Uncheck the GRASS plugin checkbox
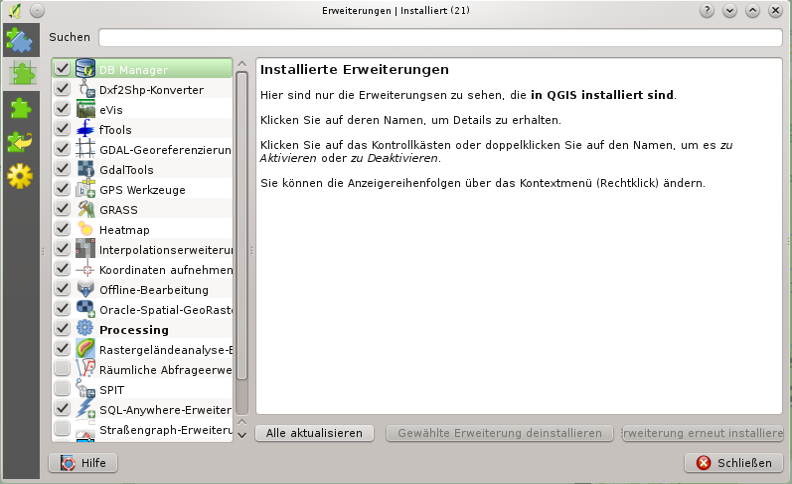 tap(62, 208)
